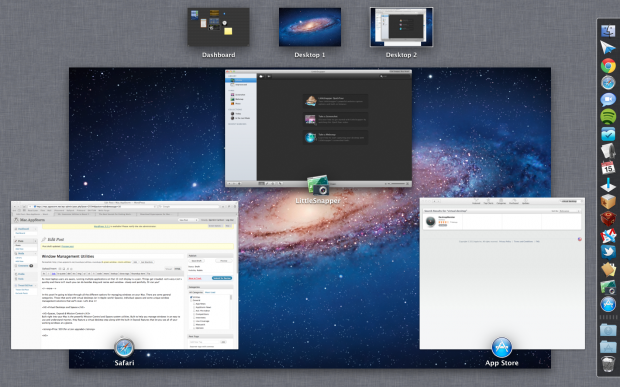Screen dimensions: 620x387
Task: Open Categories in App Store toolbar
Action: 501,202
